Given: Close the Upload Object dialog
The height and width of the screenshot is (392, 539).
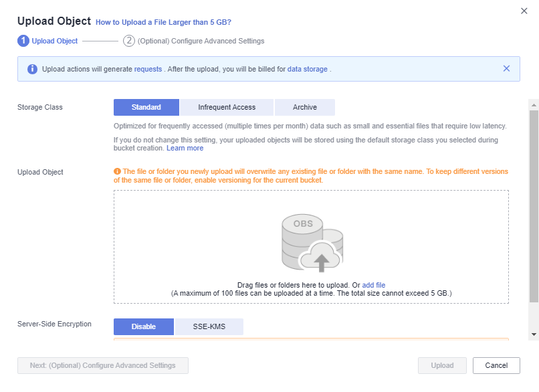Looking at the screenshot, I should tap(524, 11).
